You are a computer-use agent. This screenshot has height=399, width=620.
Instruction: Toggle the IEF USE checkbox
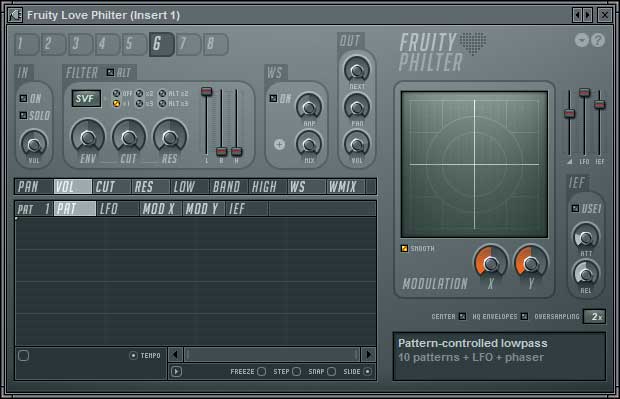pyautogui.click(x=575, y=208)
